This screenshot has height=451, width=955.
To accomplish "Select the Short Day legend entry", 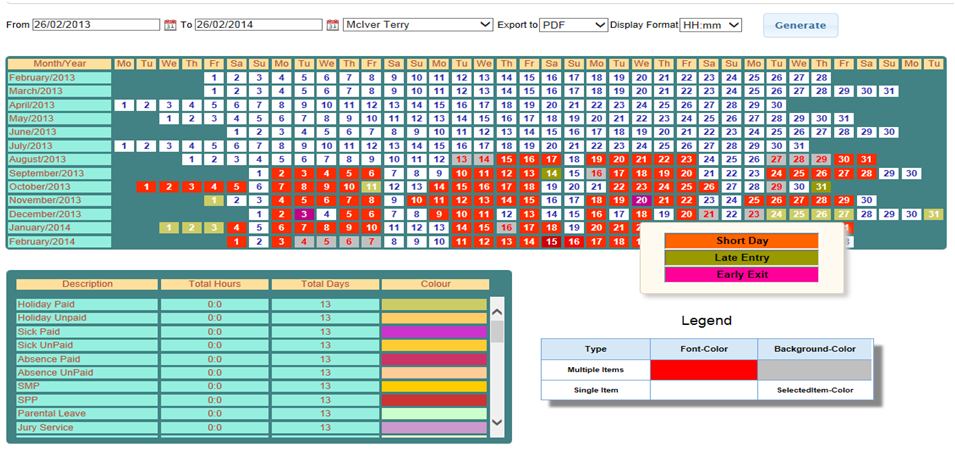I will 741,241.
